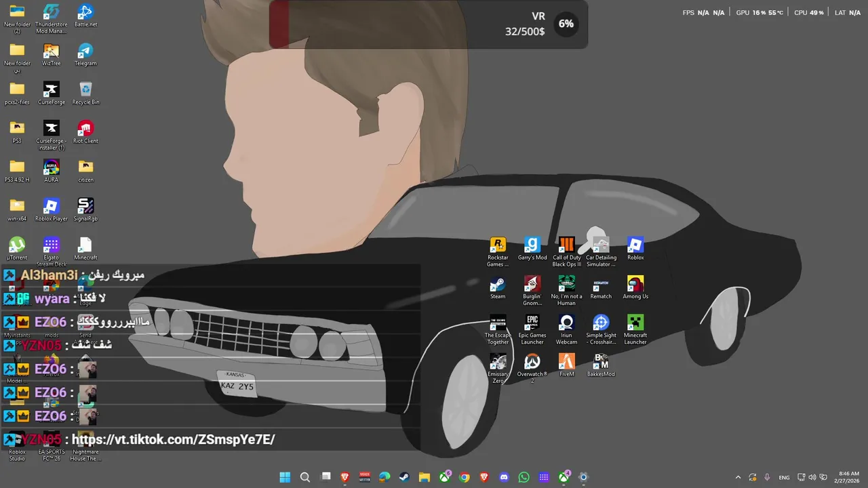Open the WizTree shortcut

51,54
